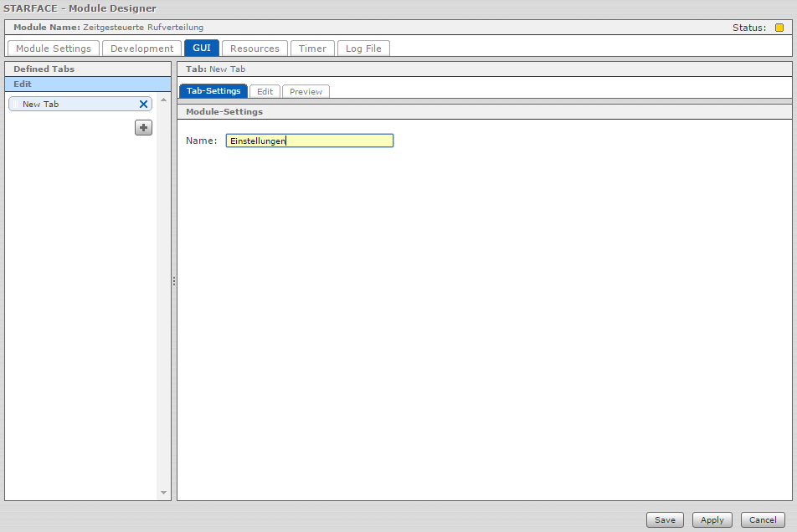Select New Tab in the Defined Tabs list
797x532 pixels.
(71, 105)
